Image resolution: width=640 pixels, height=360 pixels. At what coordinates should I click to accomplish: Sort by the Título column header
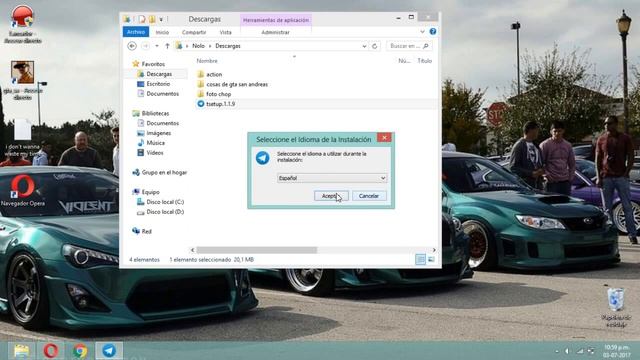[x=424, y=61]
